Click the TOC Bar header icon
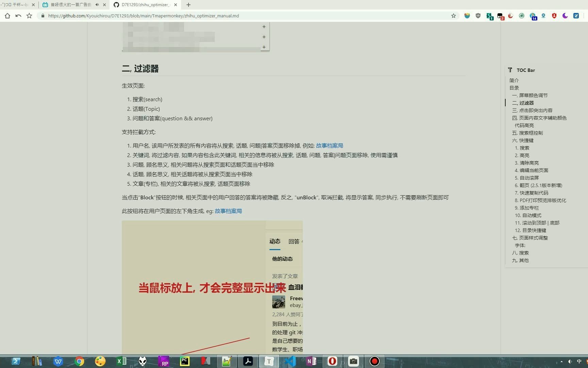Image resolution: width=588 pixels, height=368 pixels. [x=510, y=70]
